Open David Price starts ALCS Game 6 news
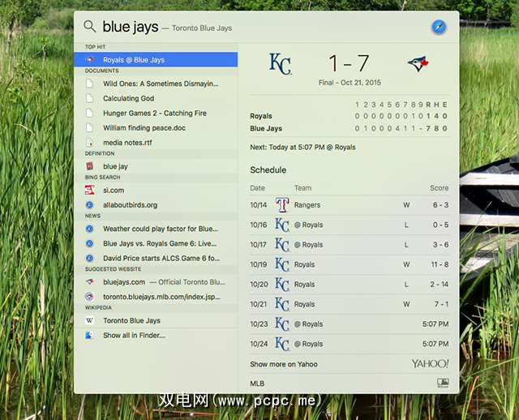Viewport: 519px width, 420px height. [x=161, y=258]
